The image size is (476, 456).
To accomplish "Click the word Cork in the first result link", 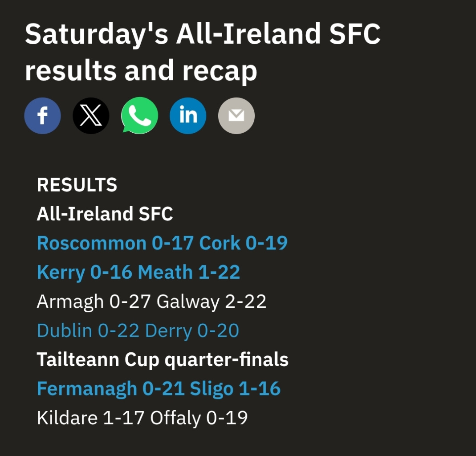I will 220,243.
